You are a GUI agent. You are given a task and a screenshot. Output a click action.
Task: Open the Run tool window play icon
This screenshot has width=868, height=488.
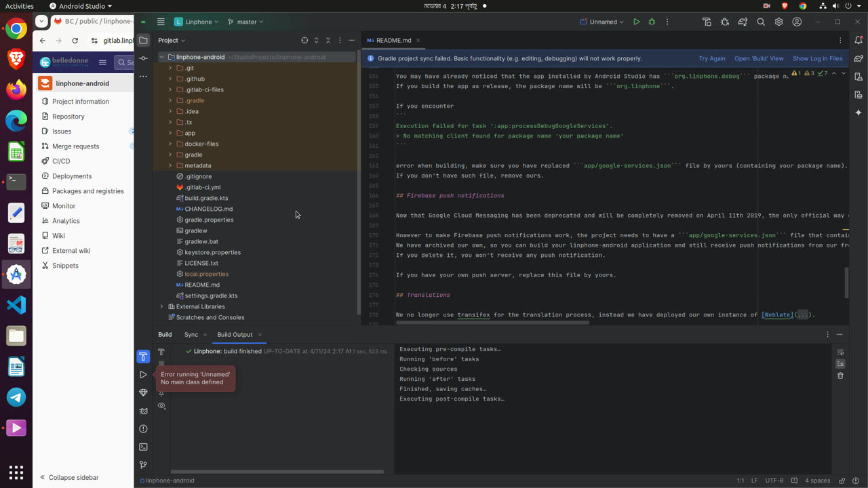coord(143,375)
